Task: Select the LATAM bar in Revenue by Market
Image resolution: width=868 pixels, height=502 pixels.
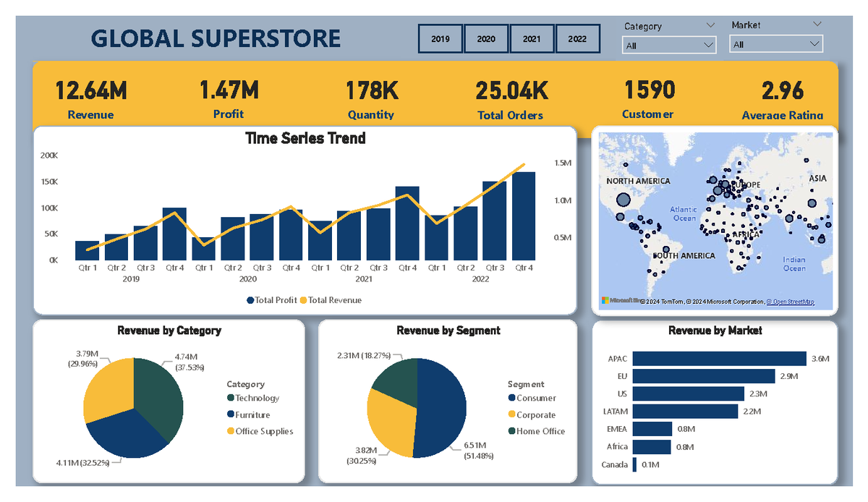Action: [685, 412]
